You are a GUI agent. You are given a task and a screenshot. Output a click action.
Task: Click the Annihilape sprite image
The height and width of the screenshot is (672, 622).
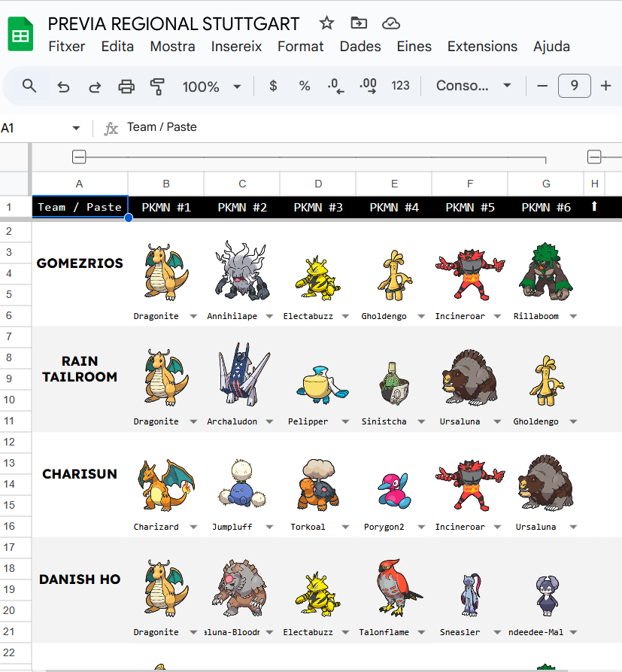point(242,270)
